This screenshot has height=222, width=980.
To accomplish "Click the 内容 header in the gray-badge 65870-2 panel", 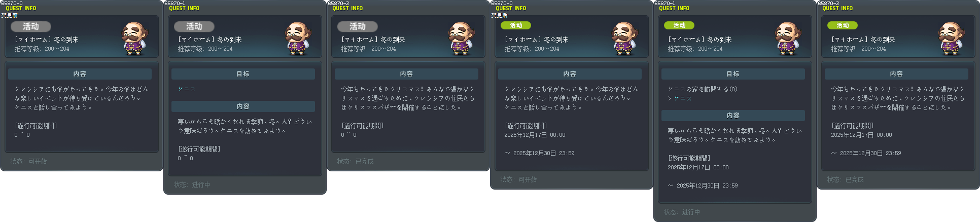I will coord(406,74).
